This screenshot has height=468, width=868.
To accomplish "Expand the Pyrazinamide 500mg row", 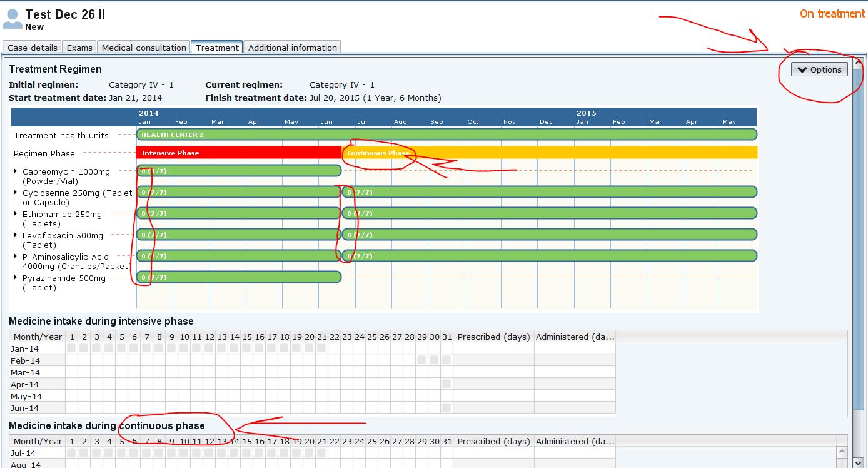I will [x=16, y=277].
